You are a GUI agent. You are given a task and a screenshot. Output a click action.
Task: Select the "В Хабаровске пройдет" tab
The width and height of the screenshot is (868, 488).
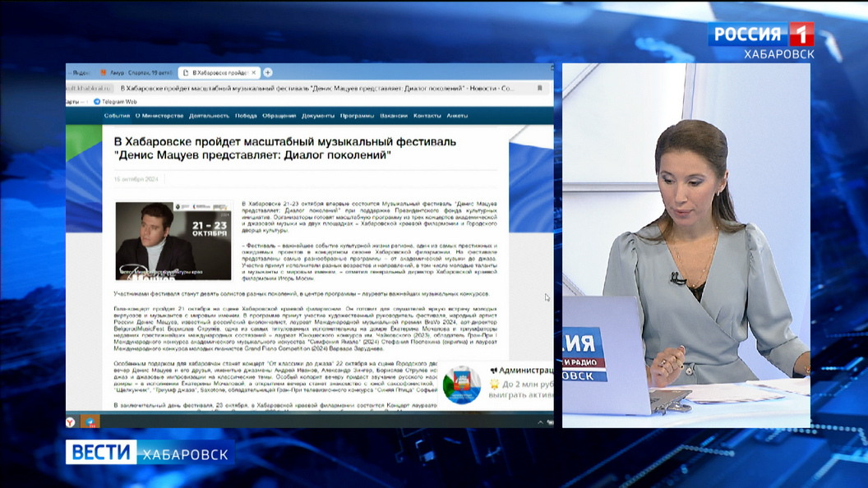coord(219,72)
